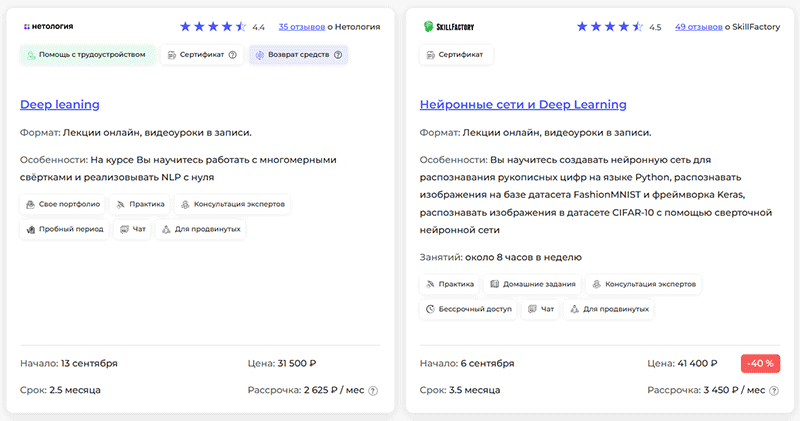800x421 pixels.
Task: Click Начало: 6 сентября text
Action: coord(467,363)
